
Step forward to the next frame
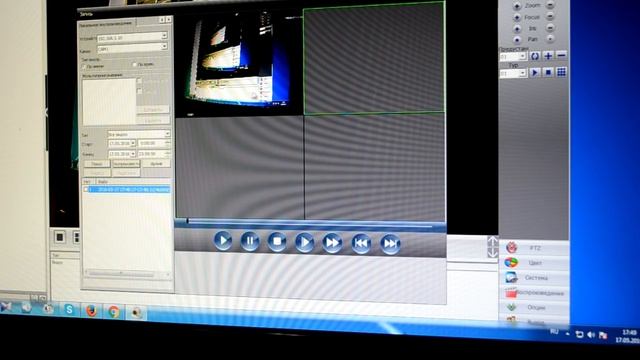pos(390,244)
